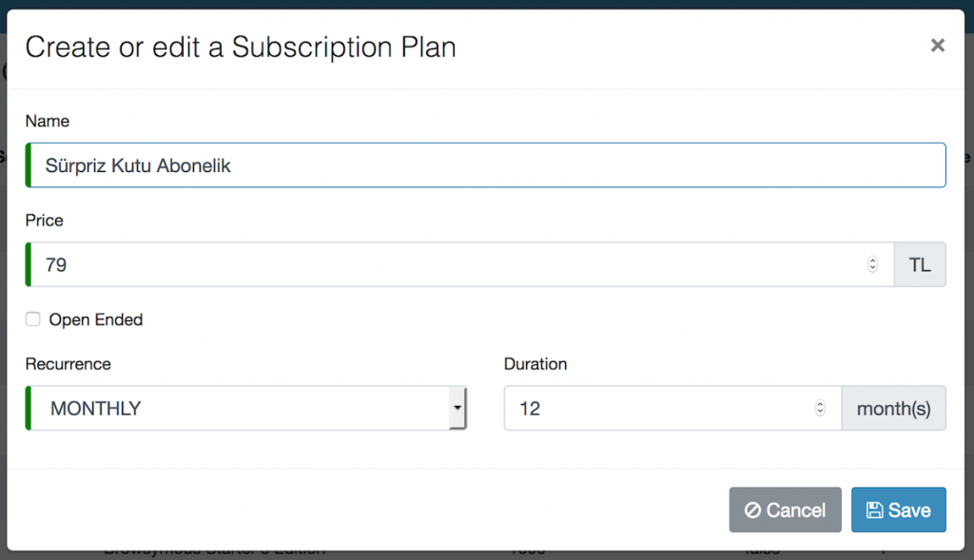Decrease Price using the stepper down arrow

pos(873,269)
